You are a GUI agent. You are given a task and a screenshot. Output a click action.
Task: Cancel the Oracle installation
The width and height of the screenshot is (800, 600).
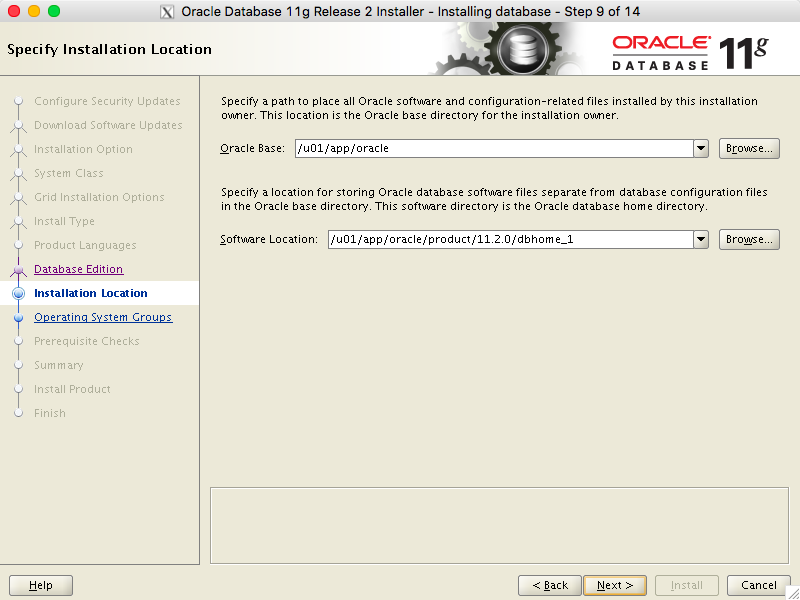[759, 585]
